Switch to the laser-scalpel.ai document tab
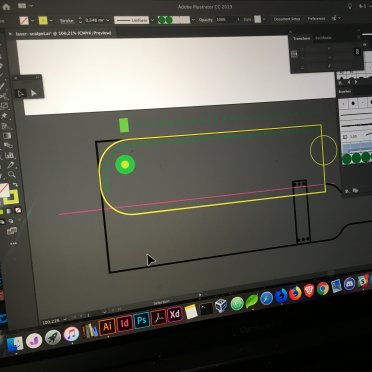This screenshot has height=372, width=372. click(64, 33)
